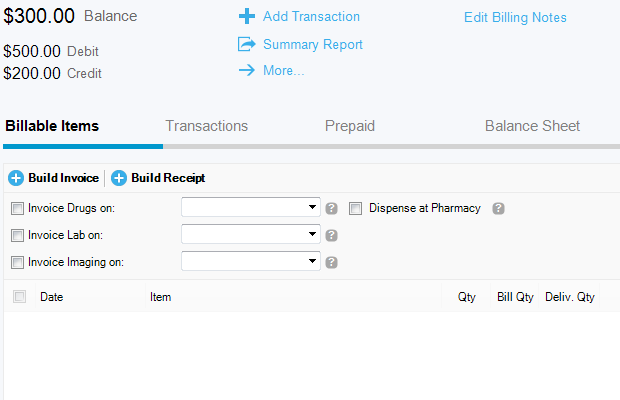This screenshot has width=620, height=400.
Task: Expand the Invoice Imaging on dropdown
Action: coord(250,262)
